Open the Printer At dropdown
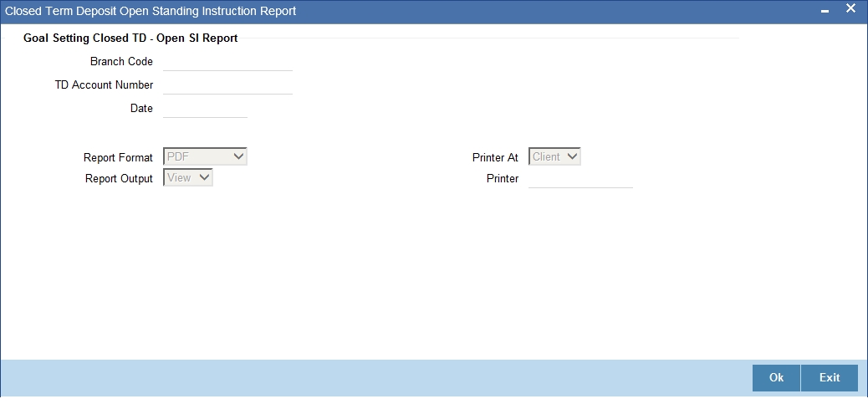The width and height of the screenshot is (868, 404). 554,156
